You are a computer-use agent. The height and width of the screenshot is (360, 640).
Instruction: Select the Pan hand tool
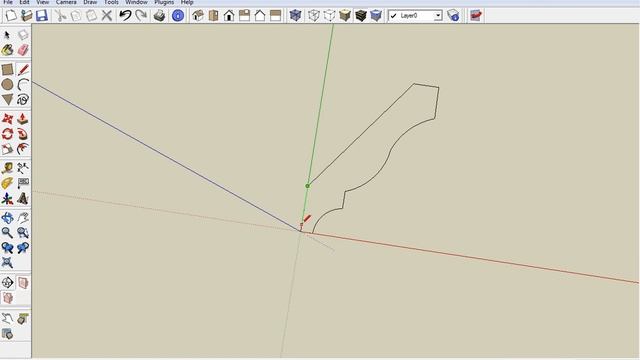pyautogui.click(x=23, y=218)
